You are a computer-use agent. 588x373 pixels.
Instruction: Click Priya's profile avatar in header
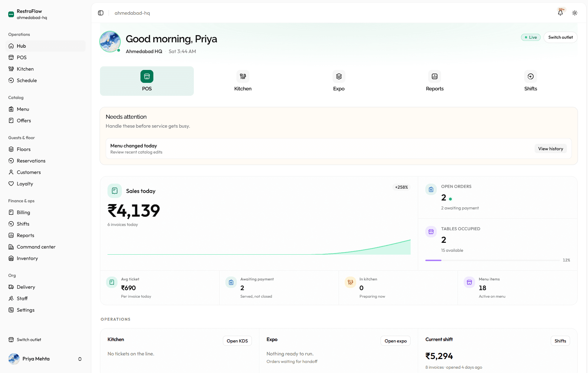(110, 42)
